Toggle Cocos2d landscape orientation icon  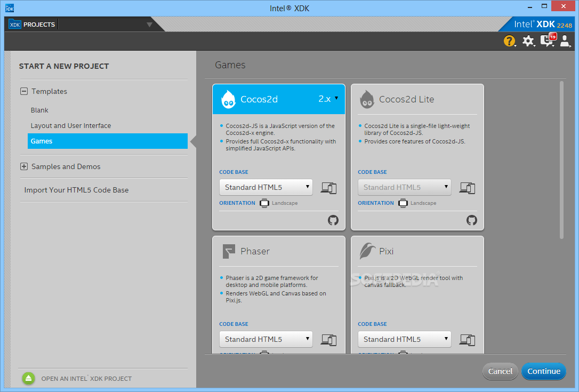[264, 203]
